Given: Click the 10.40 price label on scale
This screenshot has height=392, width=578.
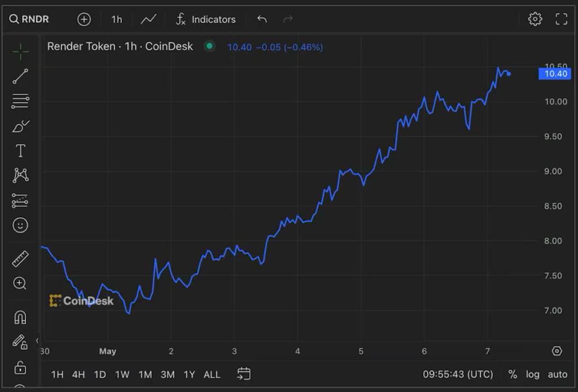Looking at the screenshot, I should tap(555, 74).
